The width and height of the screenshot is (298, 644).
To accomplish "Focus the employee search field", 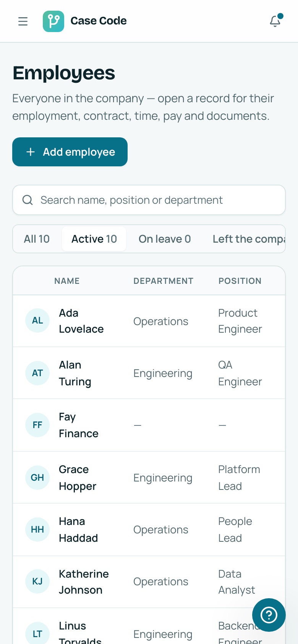I will coord(149,200).
